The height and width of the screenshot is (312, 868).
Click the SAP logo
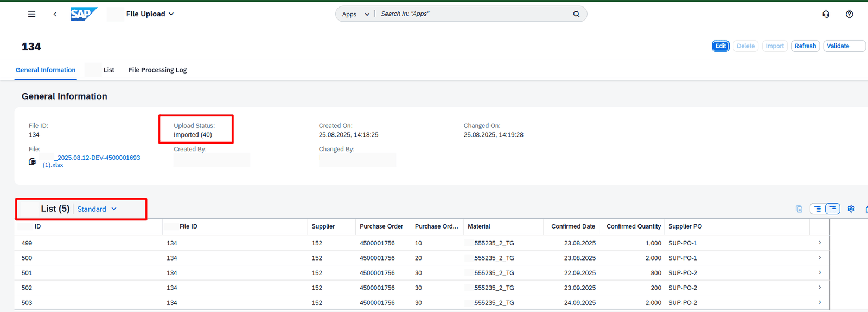click(84, 14)
